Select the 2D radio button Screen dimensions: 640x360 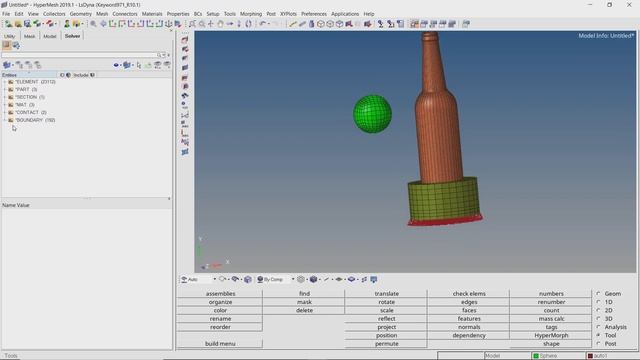598,310
